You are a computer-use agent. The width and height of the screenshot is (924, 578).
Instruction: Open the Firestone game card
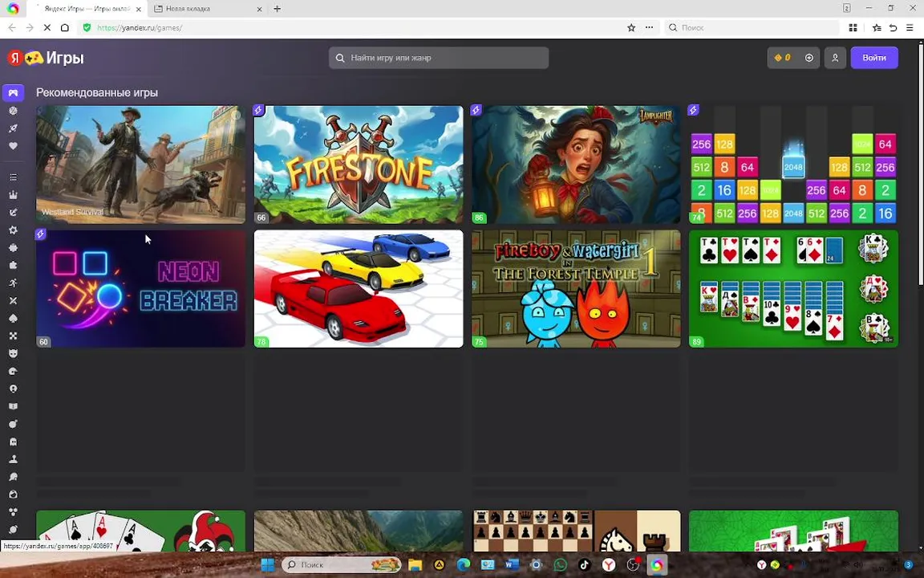[x=359, y=165]
